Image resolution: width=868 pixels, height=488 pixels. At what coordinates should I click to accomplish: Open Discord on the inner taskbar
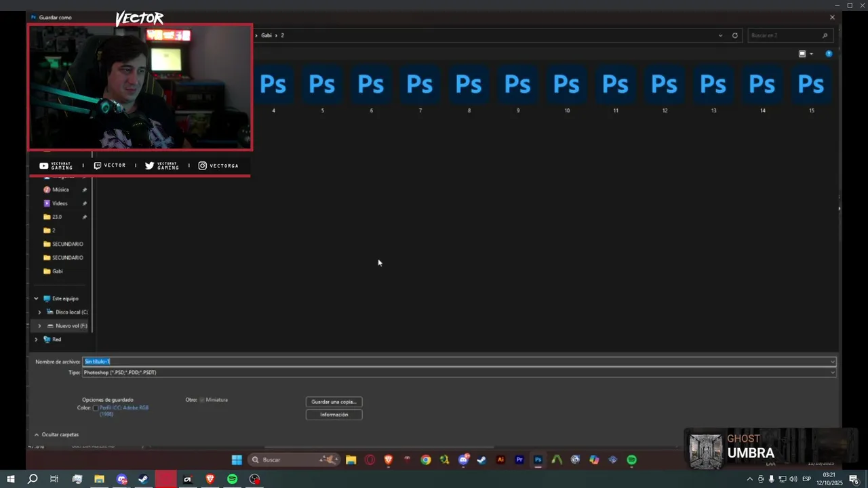pos(463,460)
